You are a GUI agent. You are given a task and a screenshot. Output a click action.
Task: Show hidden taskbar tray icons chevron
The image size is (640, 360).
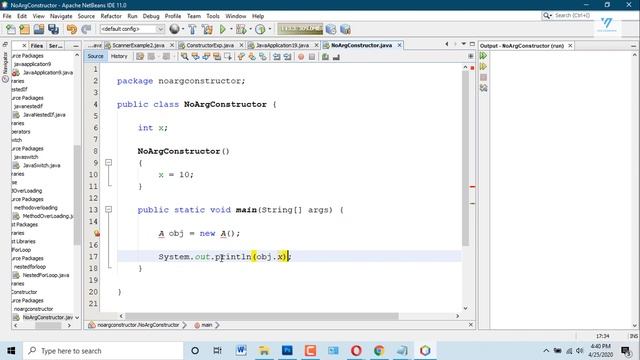click(x=546, y=351)
